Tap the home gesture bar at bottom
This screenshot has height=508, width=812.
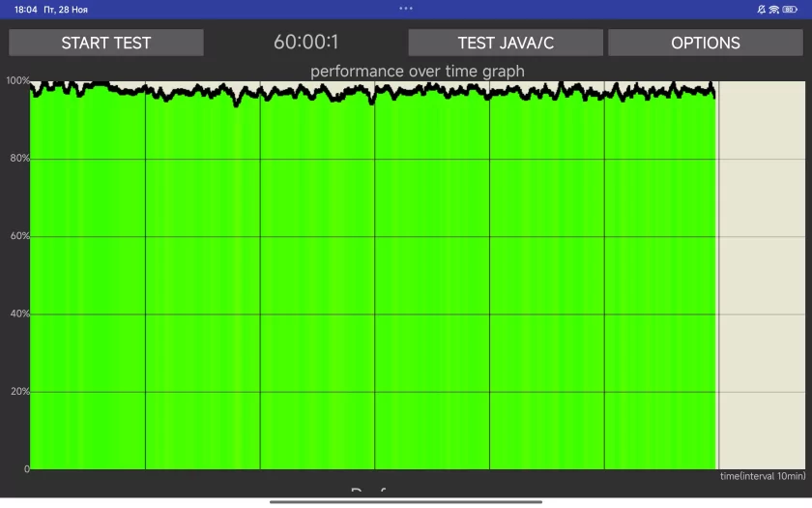(x=406, y=501)
